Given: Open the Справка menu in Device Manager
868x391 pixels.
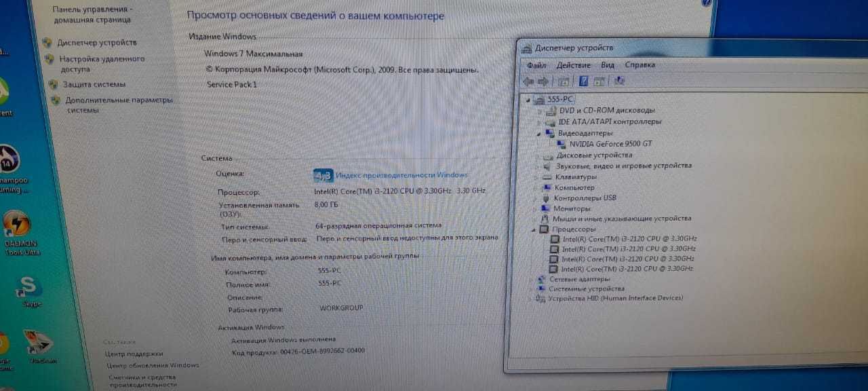Looking at the screenshot, I should (639, 65).
